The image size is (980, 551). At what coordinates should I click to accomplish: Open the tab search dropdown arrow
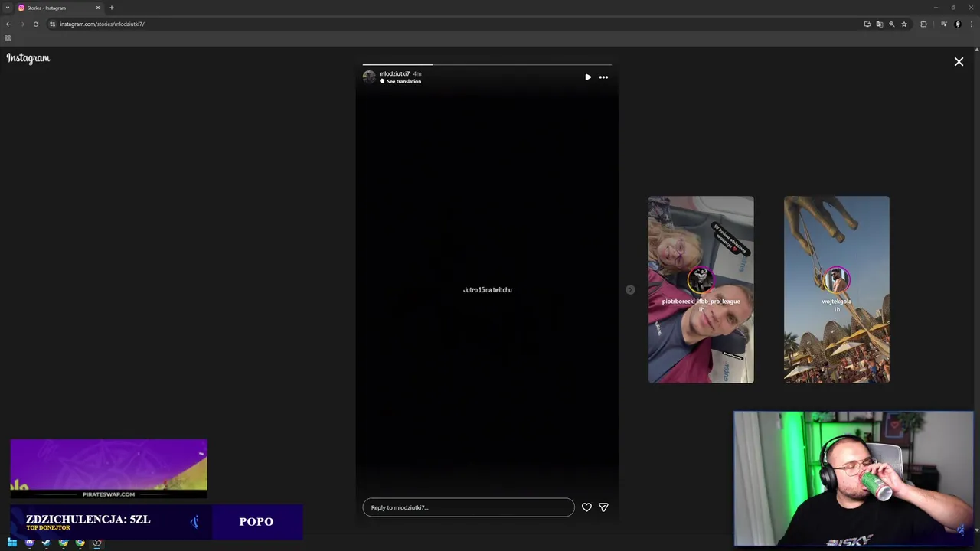click(x=8, y=8)
